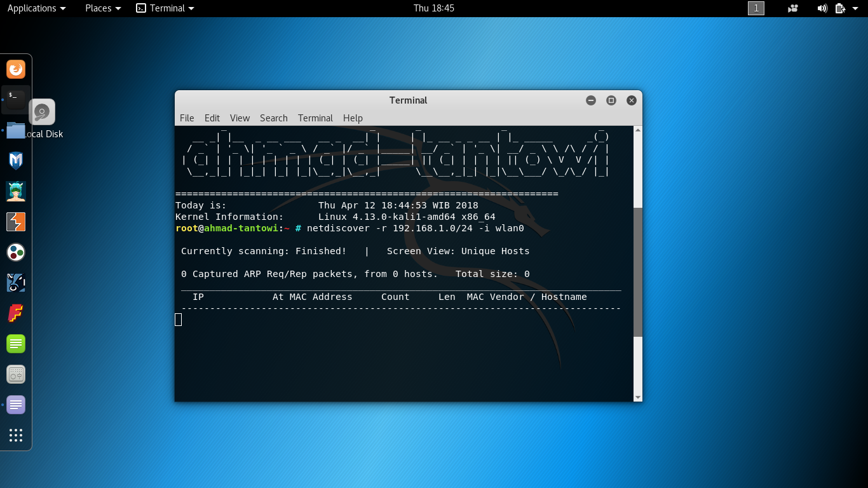Open the Applications menu
The height and width of the screenshot is (488, 868).
(x=36, y=8)
